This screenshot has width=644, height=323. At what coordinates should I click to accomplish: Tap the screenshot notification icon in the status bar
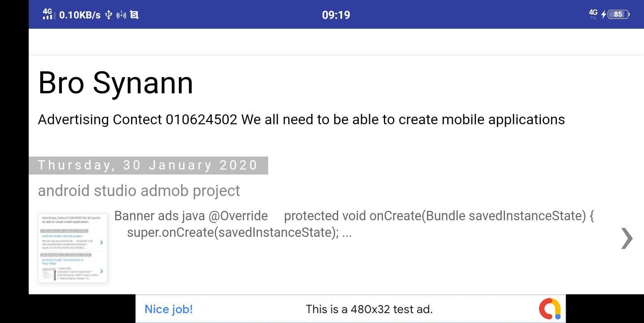[x=134, y=15]
